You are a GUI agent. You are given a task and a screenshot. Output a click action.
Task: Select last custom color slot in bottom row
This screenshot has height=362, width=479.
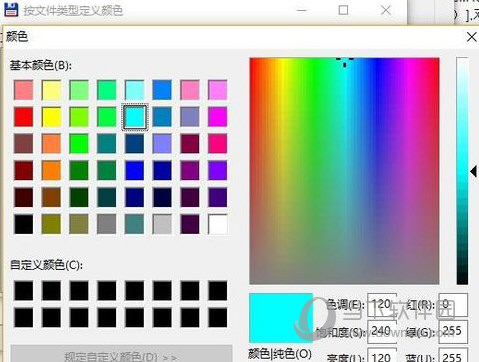[218, 317]
